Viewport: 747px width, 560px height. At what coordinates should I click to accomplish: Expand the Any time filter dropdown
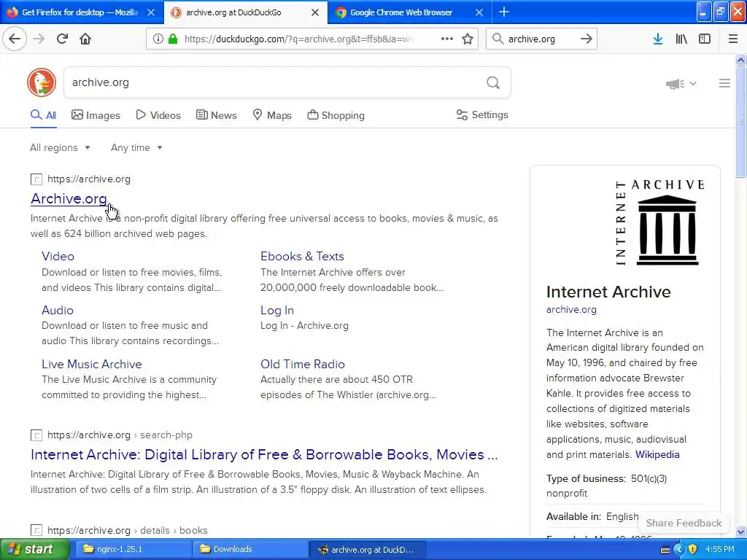click(x=136, y=147)
